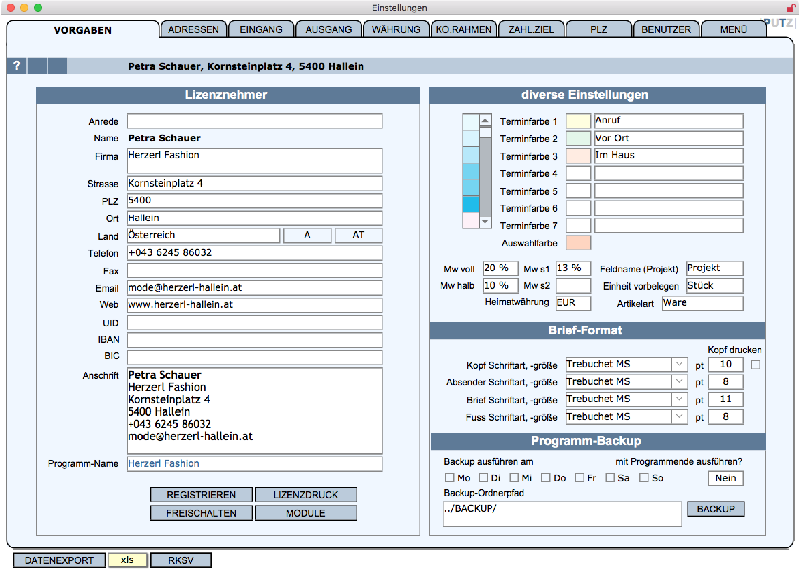Open the BENUTZER tab
800x572 pixels.
point(666,30)
